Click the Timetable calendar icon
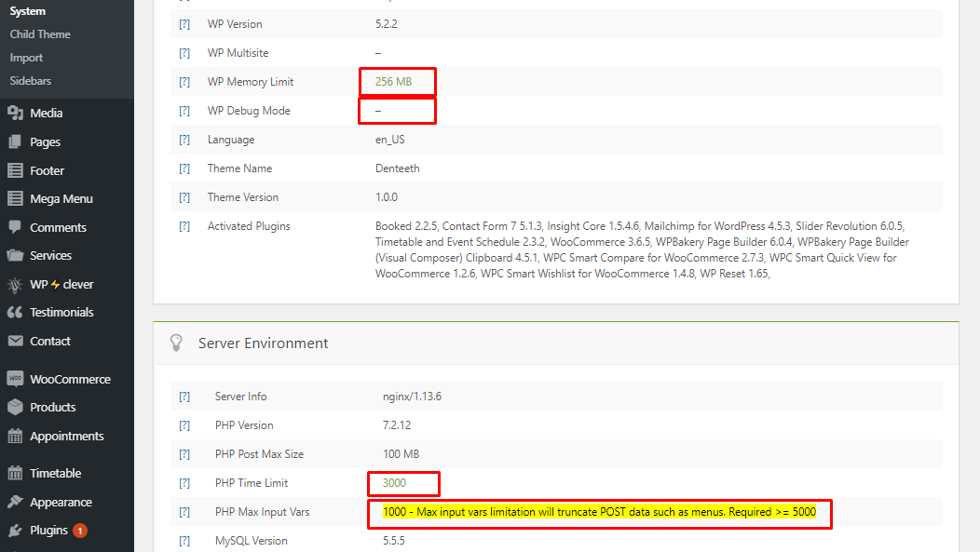The height and width of the screenshot is (552, 980). pyautogui.click(x=15, y=473)
